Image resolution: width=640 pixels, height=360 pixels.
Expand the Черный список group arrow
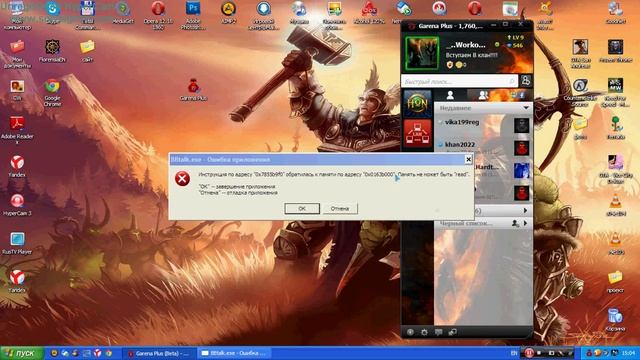click(x=525, y=223)
